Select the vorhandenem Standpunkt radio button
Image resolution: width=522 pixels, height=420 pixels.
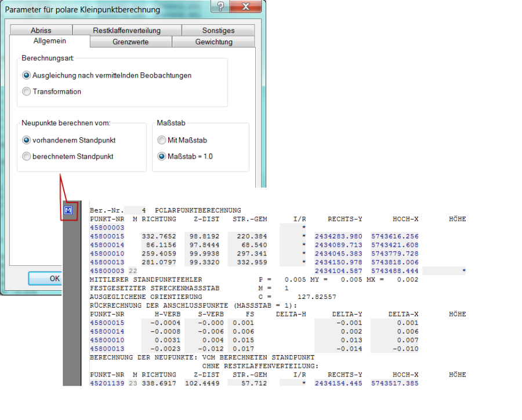pos(26,140)
